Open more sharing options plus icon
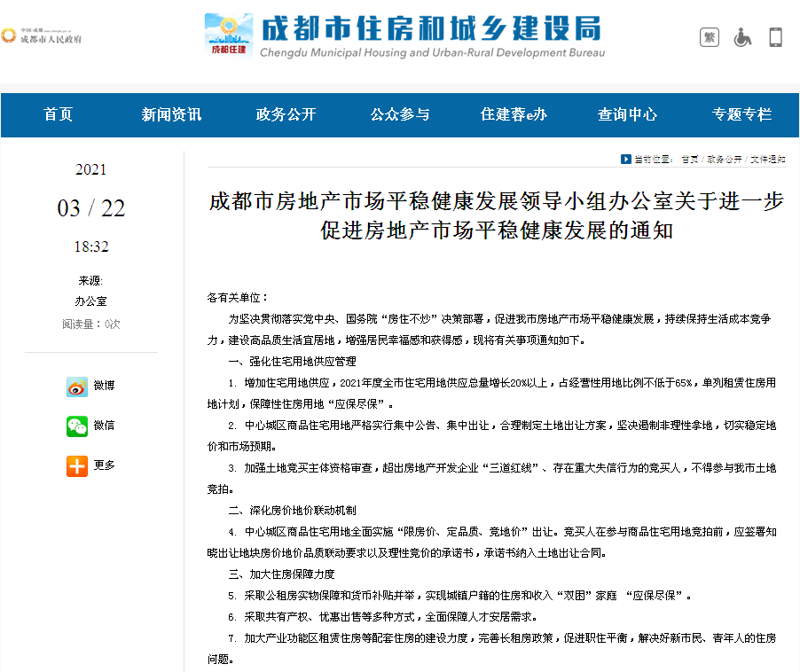This screenshot has width=800, height=672. [77, 465]
